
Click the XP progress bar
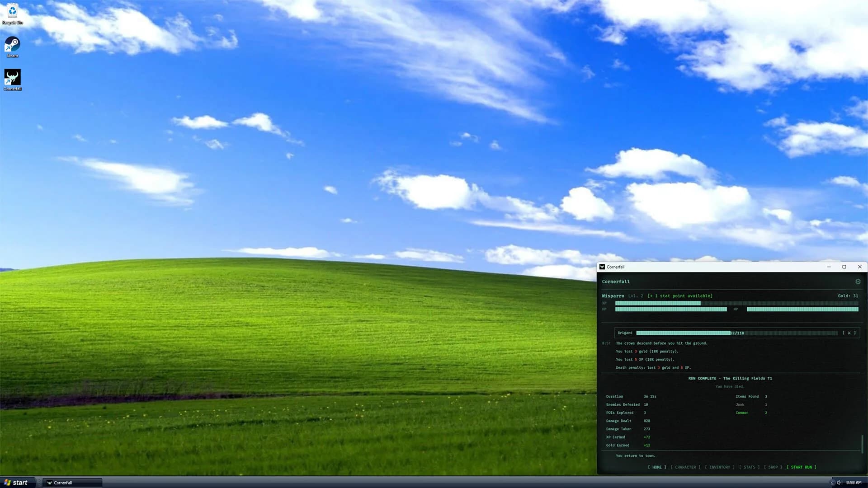736,303
